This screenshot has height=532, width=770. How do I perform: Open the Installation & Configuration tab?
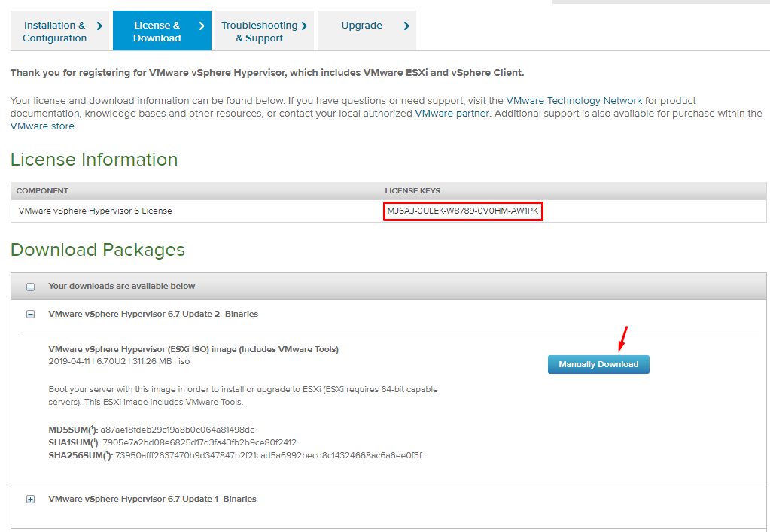point(59,31)
